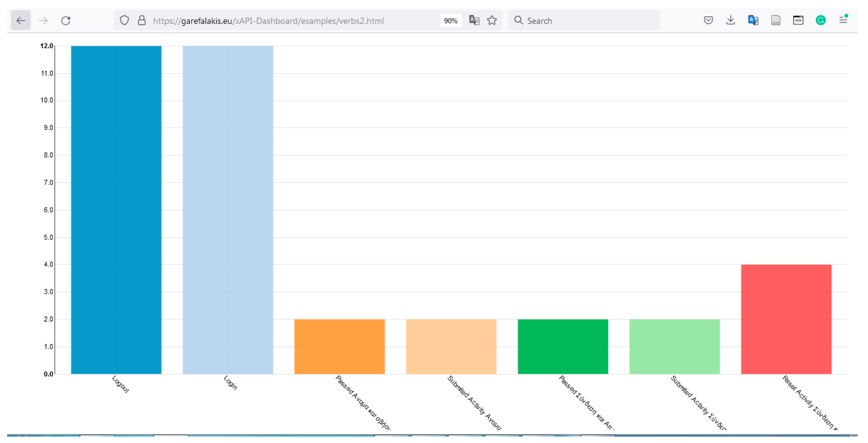
Task: Open the tracking protection shield icon
Action: (x=124, y=21)
